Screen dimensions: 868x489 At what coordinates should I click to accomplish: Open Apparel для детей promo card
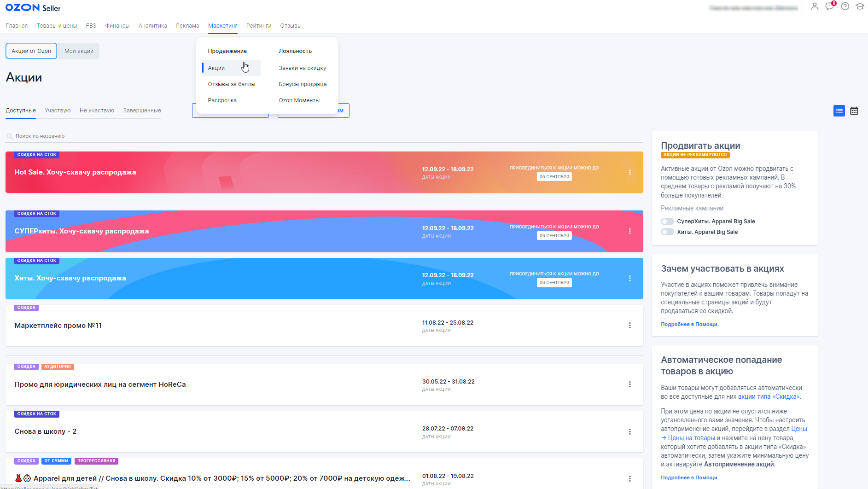324,474
